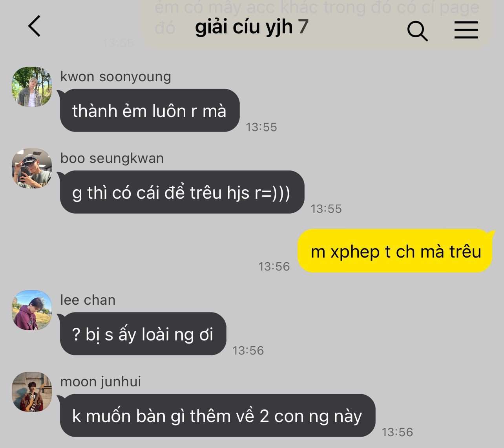Tap moon junhui's profile picture
This screenshot has width=504, height=448.
[32, 392]
